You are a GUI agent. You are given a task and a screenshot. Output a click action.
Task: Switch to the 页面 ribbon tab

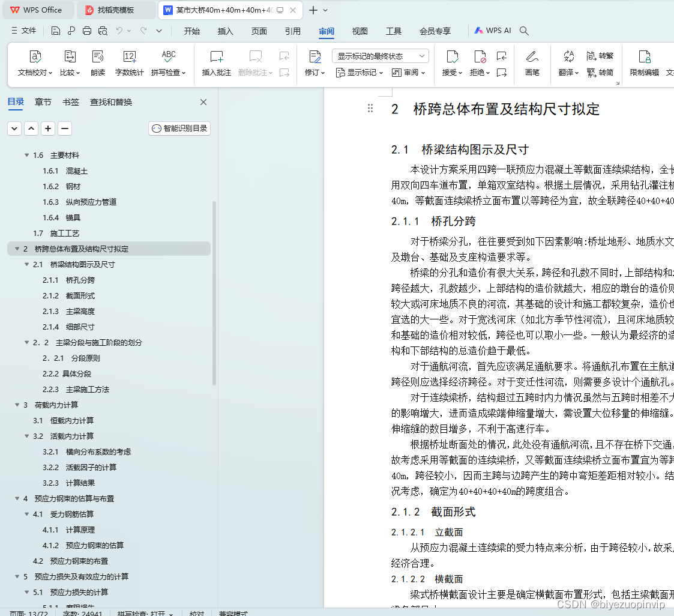259,31
